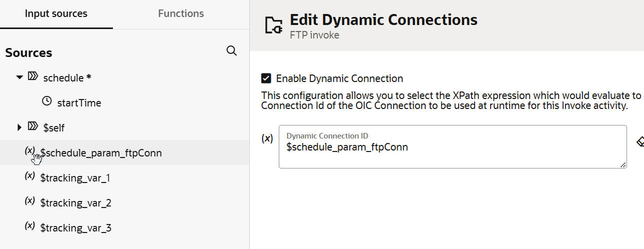Click the schedule node icon
This screenshot has width=644, height=249.
pyautogui.click(x=33, y=77)
